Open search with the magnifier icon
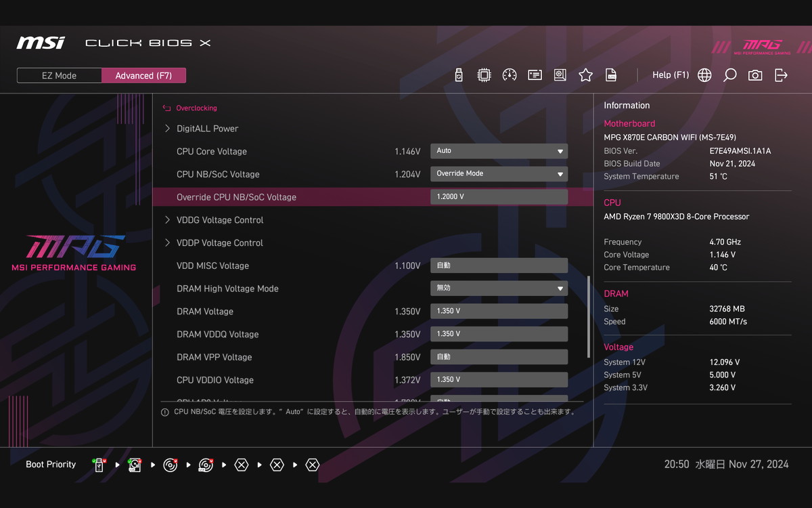The width and height of the screenshot is (812, 508). click(729, 75)
